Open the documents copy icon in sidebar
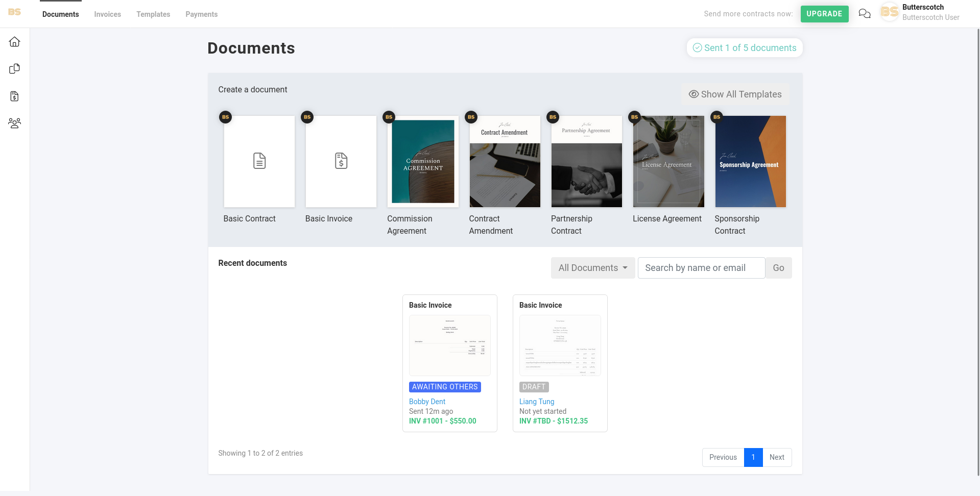 click(x=14, y=69)
